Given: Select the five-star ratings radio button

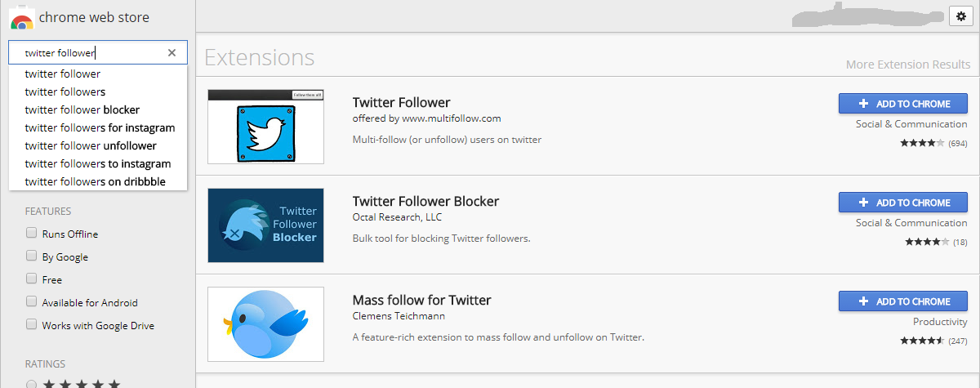Looking at the screenshot, I should (x=32, y=384).
